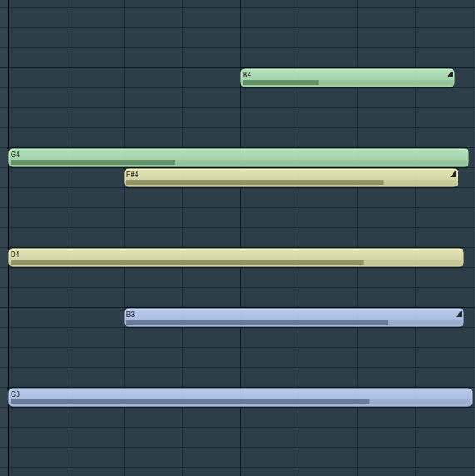Select the B3 note
The height and width of the screenshot is (476, 475).
click(x=294, y=318)
